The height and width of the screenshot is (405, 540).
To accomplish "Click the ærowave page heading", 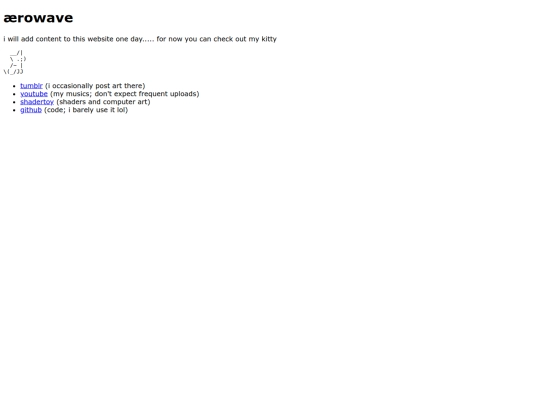I will (38, 18).
